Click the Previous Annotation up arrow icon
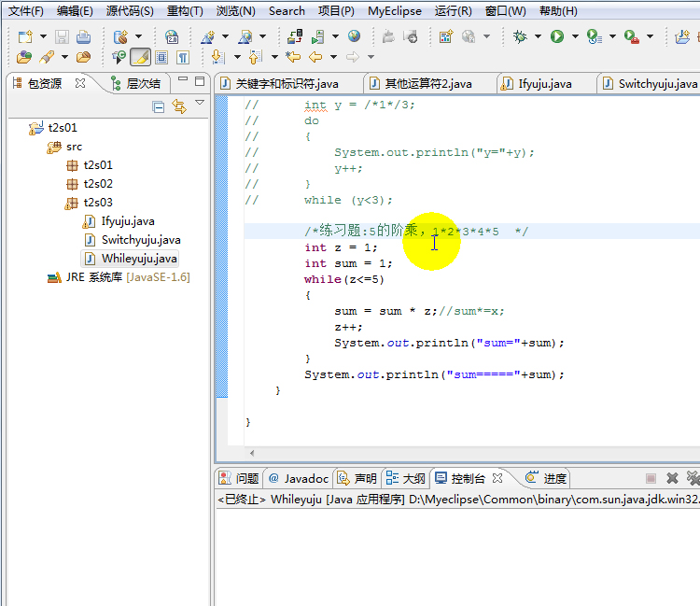The image size is (700, 606). click(255, 57)
